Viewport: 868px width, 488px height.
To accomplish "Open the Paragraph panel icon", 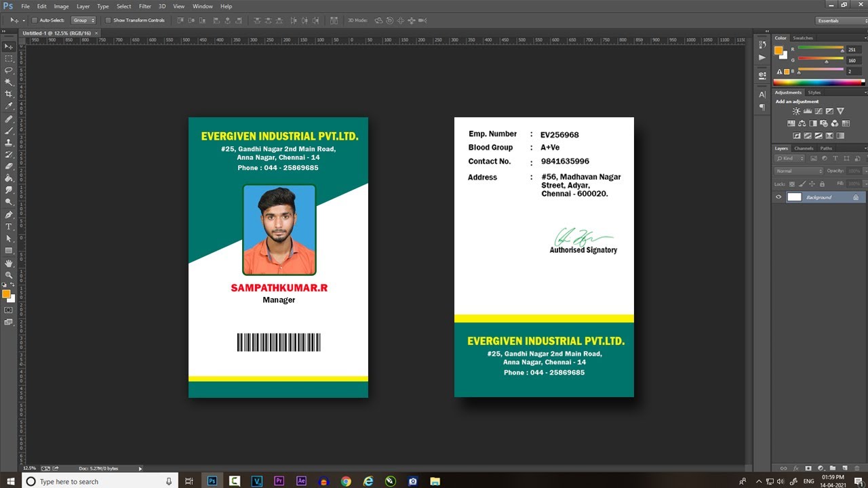I will click(762, 106).
